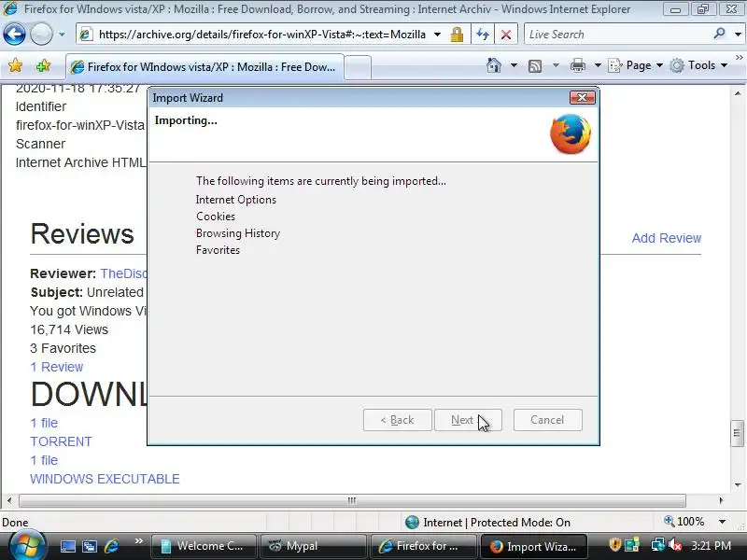747x560 pixels.
Task: Open the recent pages dropdown arrow
Action: (x=62, y=35)
